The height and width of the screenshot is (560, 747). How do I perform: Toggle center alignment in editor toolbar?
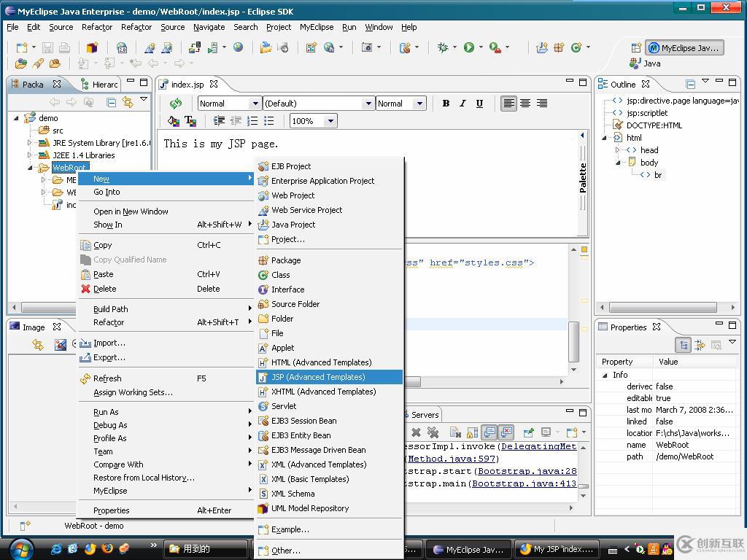click(x=525, y=104)
